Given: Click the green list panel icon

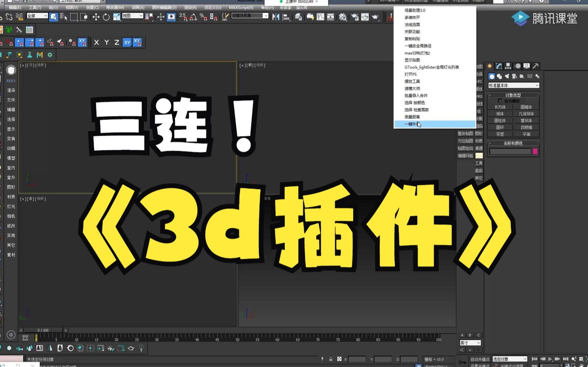Looking at the screenshot, I should (x=30, y=30).
